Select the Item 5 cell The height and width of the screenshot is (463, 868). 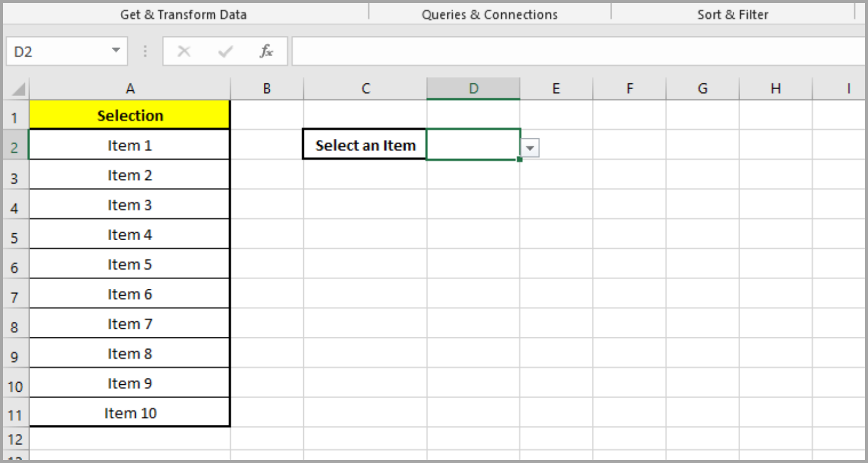click(x=130, y=264)
